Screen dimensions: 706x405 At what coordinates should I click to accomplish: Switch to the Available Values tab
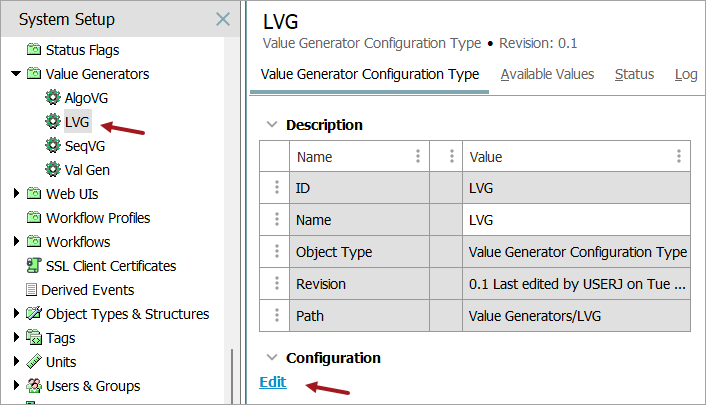[x=547, y=74]
